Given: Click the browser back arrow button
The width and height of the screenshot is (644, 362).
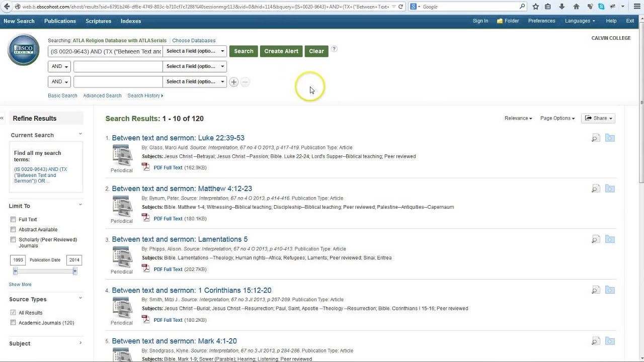Looking at the screenshot, I should 7,7.
